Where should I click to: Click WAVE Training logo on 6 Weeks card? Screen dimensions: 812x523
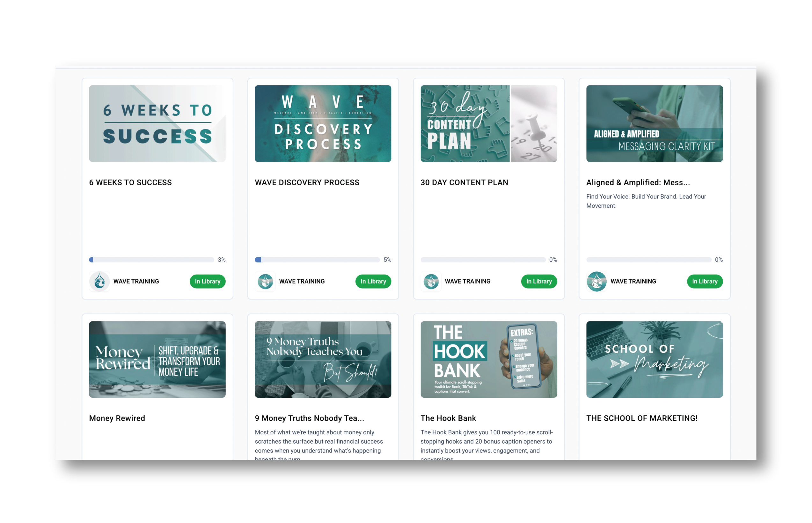pyautogui.click(x=99, y=281)
